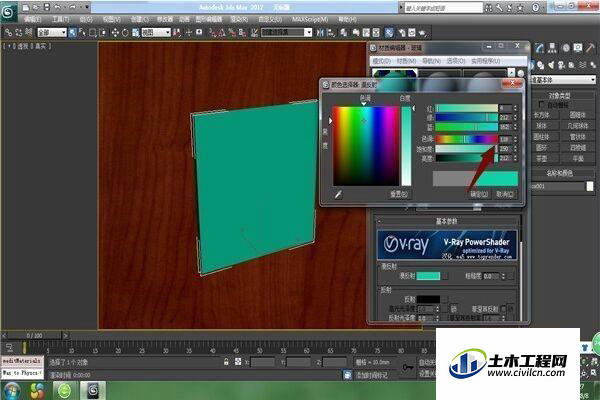Screen dimensions: 600x400
Task: Open the reference coordinate system dropdown 视图
Action: click(156, 33)
